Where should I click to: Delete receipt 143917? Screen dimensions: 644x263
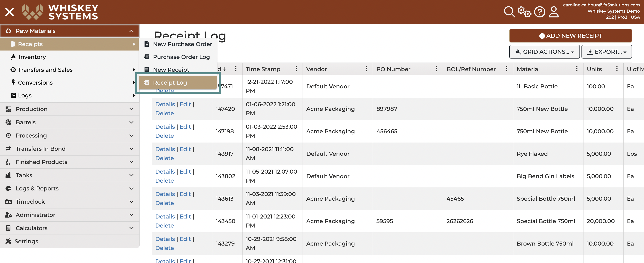pos(165,158)
